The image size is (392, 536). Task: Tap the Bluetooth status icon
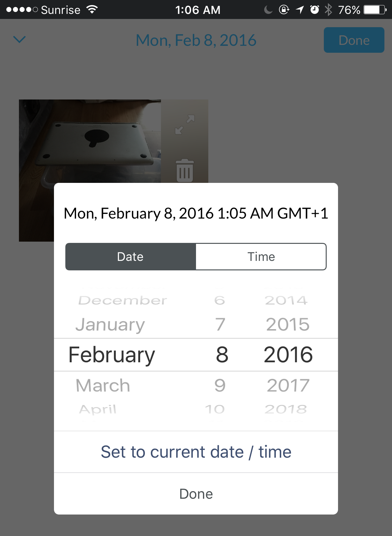(x=329, y=10)
